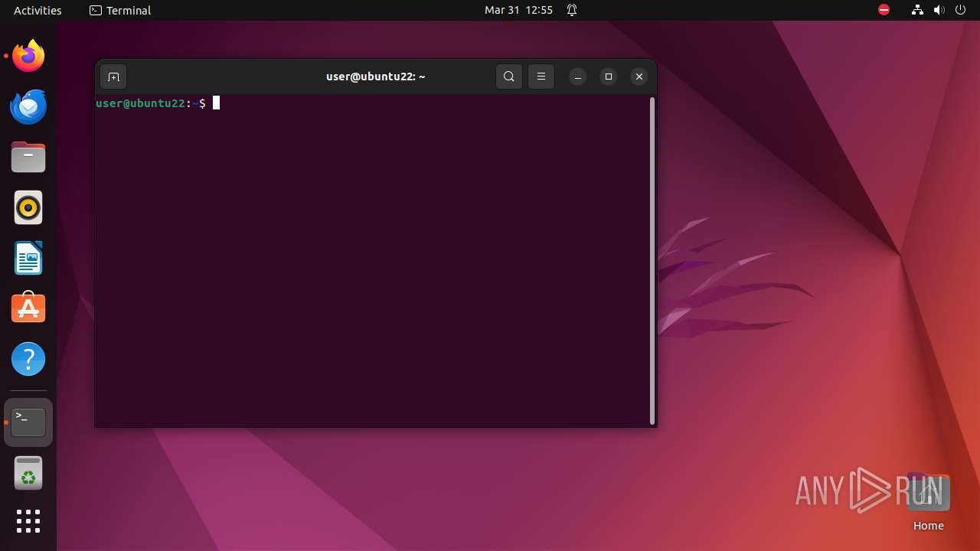Image resolution: width=980 pixels, height=551 pixels.
Task: Launch Thunderbird mail from the dock
Action: 28,106
